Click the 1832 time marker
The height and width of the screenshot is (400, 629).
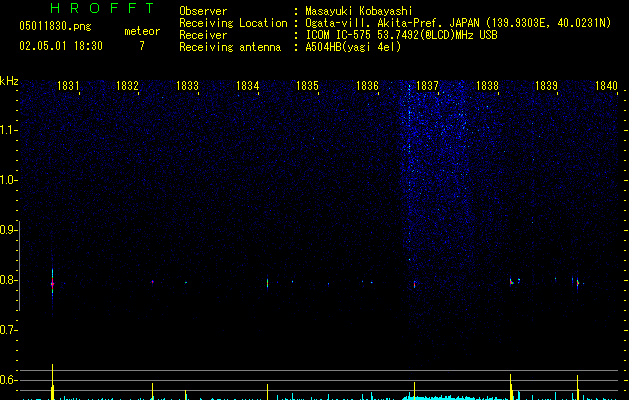tap(127, 85)
